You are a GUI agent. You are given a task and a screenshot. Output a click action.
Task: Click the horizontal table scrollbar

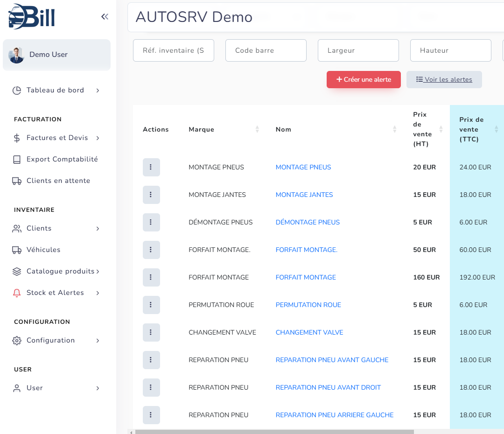pyautogui.click(x=274, y=432)
